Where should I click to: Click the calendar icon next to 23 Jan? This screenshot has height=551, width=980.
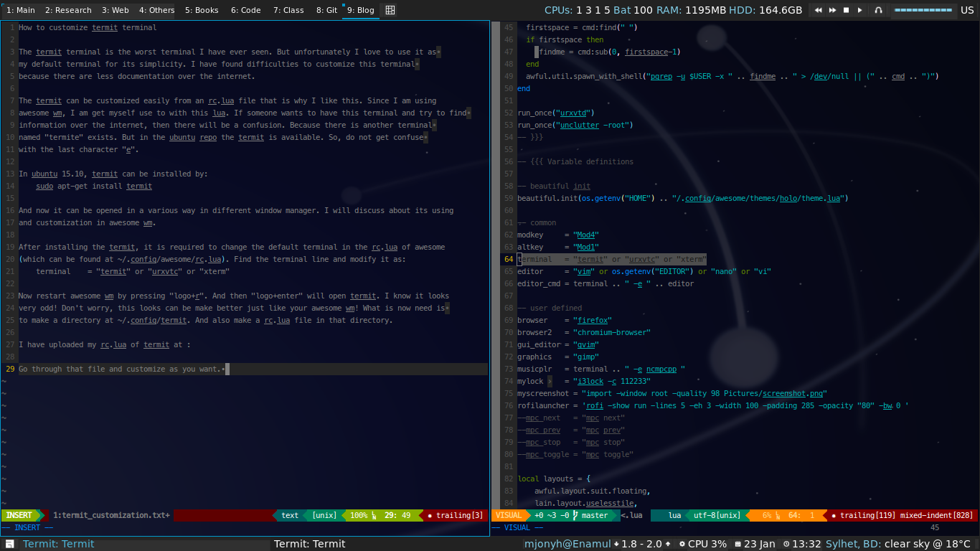click(x=738, y=543)
